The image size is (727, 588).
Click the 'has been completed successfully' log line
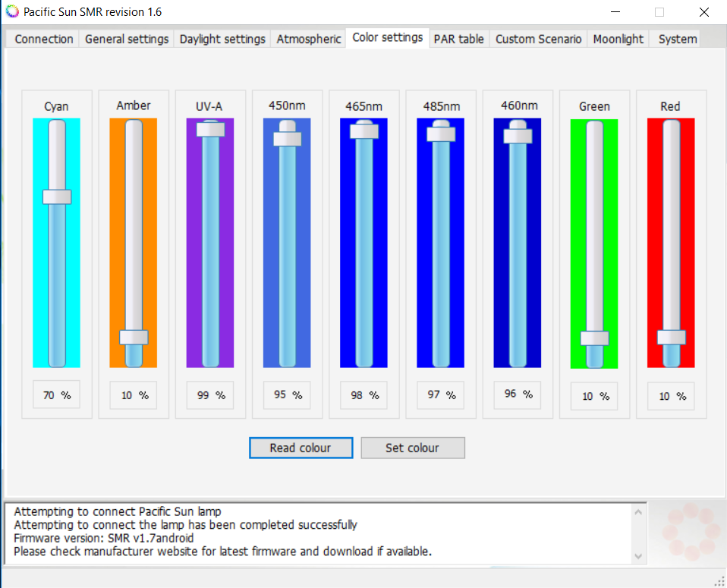185,525
